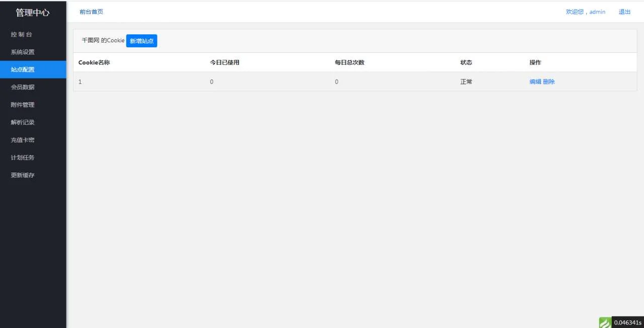Click the green debug trace icon
644x328 pixels.
click(x=605, y=322)
